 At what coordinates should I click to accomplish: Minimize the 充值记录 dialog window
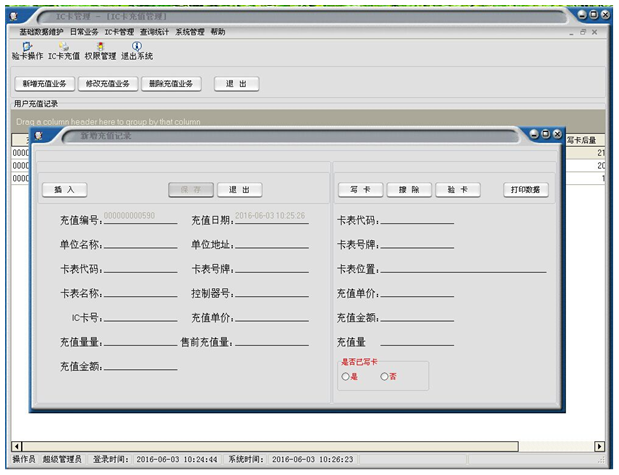(x=534, y=134)
